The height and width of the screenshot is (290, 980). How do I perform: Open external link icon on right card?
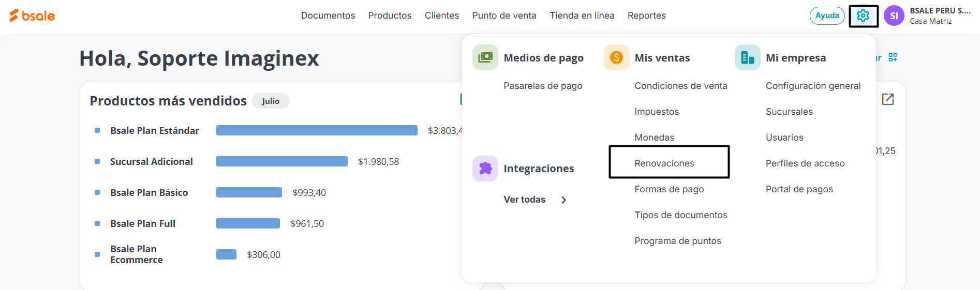[888, 99]
